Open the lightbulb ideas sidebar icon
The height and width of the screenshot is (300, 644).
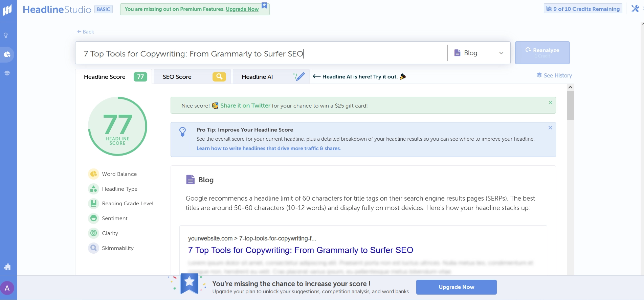click(x=6, y=36)
